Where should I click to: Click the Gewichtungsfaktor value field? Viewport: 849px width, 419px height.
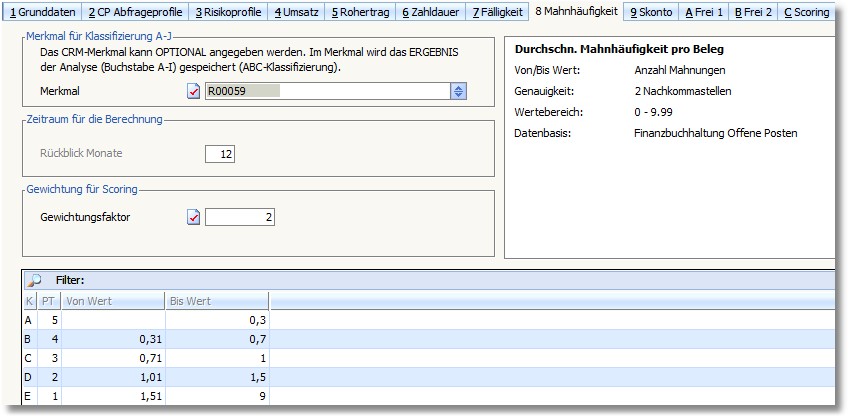(x=239, y=217)
